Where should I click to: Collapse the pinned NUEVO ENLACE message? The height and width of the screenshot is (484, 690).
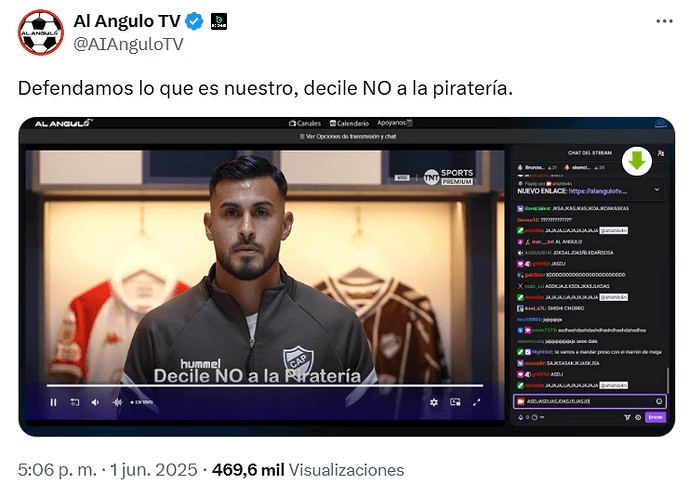(657, 190)
